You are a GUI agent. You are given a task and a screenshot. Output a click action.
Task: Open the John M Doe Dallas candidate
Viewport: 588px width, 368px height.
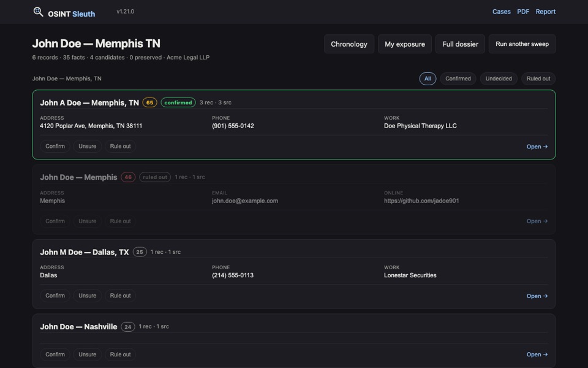click(x=537, y=296)
